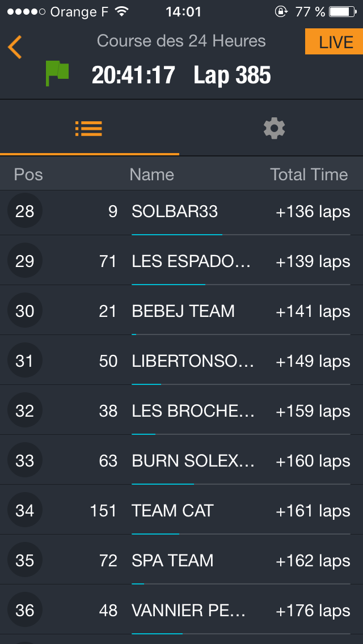363x644 pixels.
Task: Sort by the Pos column header
Action: point(28,175)
